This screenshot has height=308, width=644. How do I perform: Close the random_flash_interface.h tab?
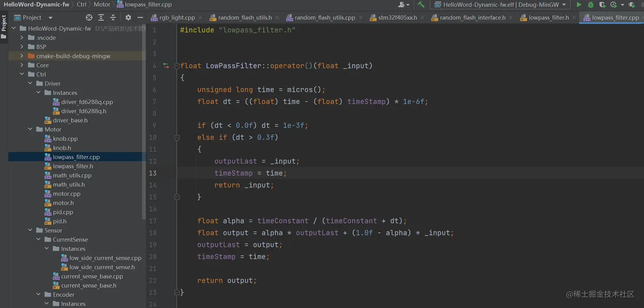point(511,18)
